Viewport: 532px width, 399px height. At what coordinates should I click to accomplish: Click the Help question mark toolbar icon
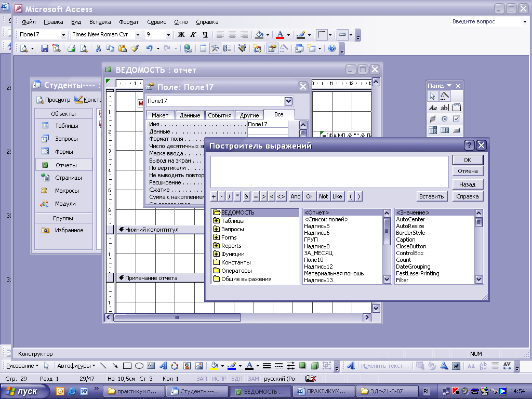pos(332,48)
